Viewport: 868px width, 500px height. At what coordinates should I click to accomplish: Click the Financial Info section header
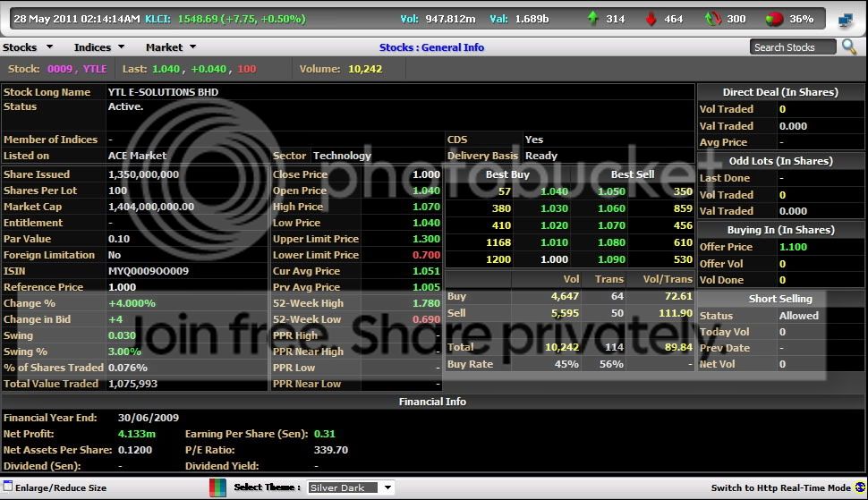coord(432,403)
